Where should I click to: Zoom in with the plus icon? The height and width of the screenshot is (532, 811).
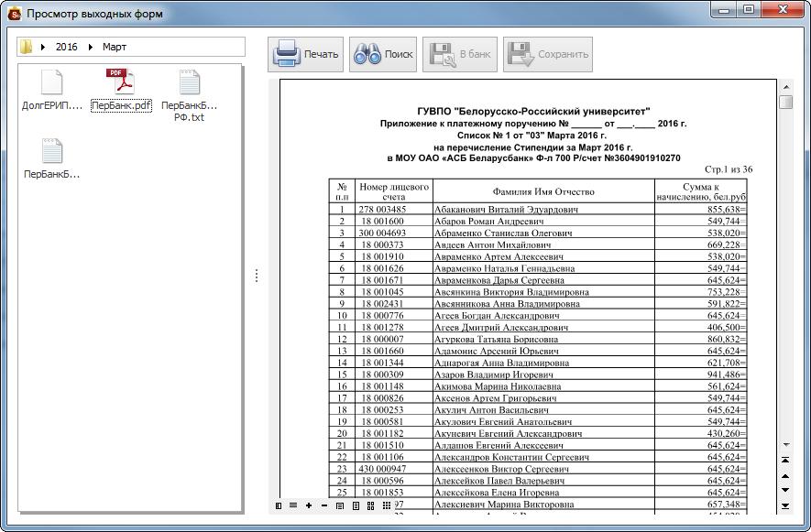(x=309, y=505)
